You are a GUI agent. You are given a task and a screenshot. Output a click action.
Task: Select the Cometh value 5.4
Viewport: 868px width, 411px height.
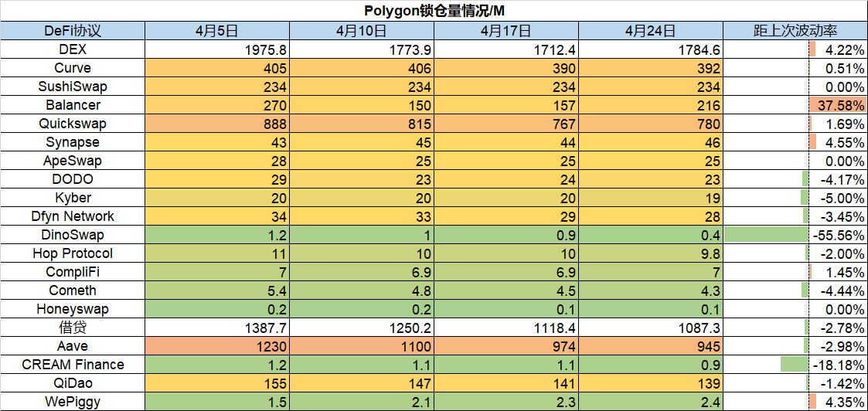pos(217,290)
